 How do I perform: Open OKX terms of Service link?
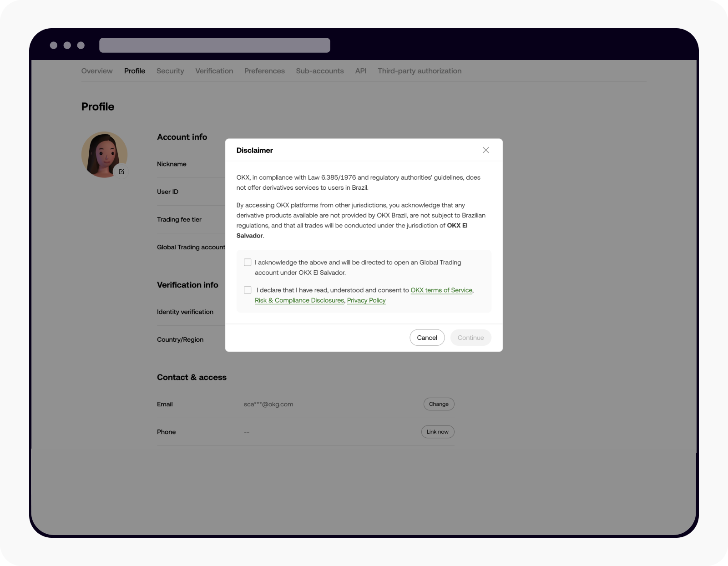point(441,290)
